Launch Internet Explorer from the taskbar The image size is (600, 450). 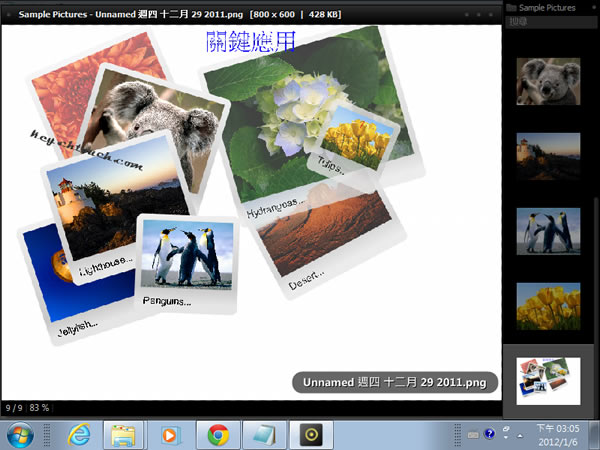pyautogui.click(x=79, y=435)
